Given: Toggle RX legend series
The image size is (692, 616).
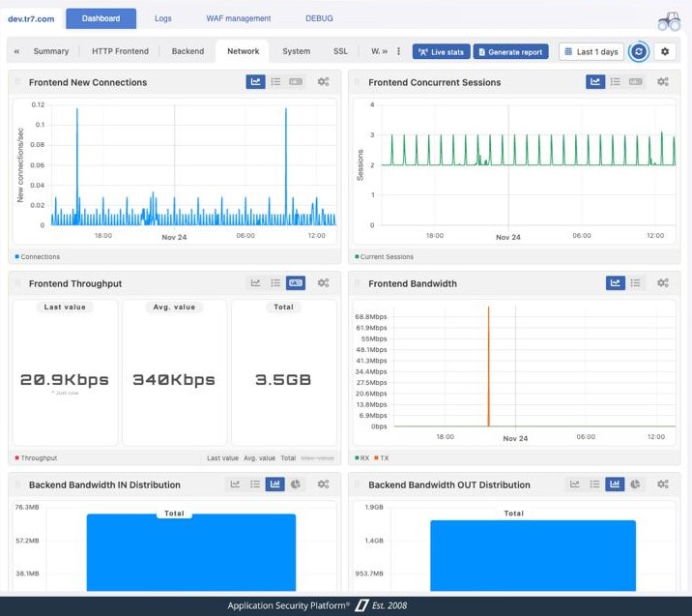Looking at the screenshot, I should point(361,458).
